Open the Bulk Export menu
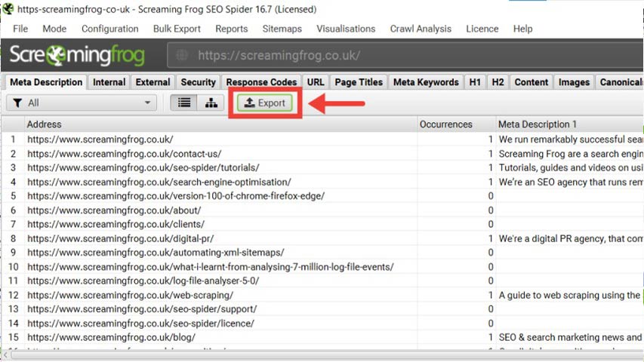This screenshot has width=644, height=362. point(177,29)
